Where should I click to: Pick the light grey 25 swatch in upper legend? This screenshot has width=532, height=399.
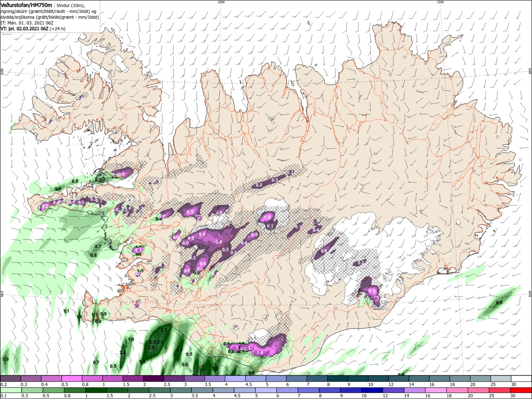(x=501, y=379)
